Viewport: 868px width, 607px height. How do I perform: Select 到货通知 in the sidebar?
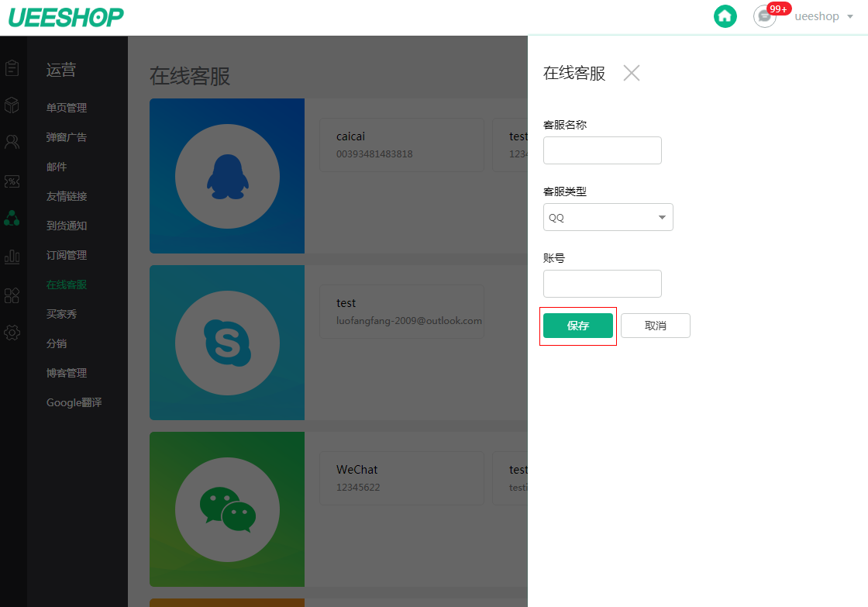tap(67, 226)
